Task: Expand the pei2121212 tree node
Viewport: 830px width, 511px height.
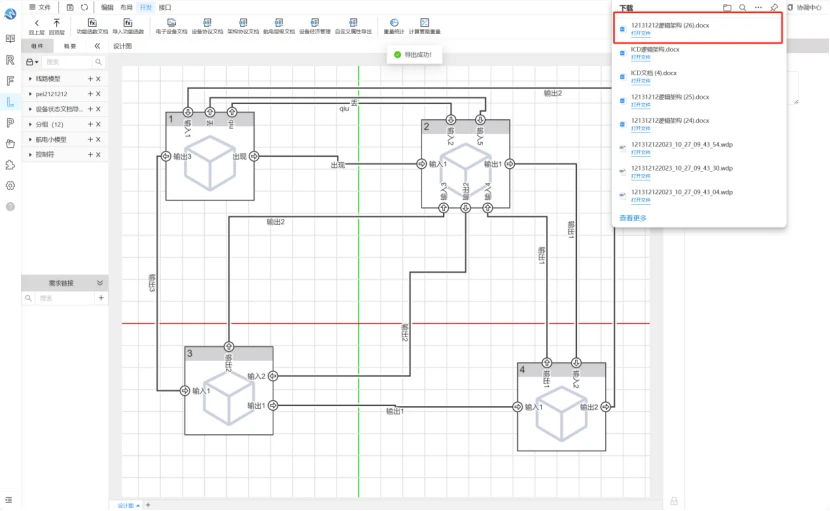Action: [x=30, y=94]
